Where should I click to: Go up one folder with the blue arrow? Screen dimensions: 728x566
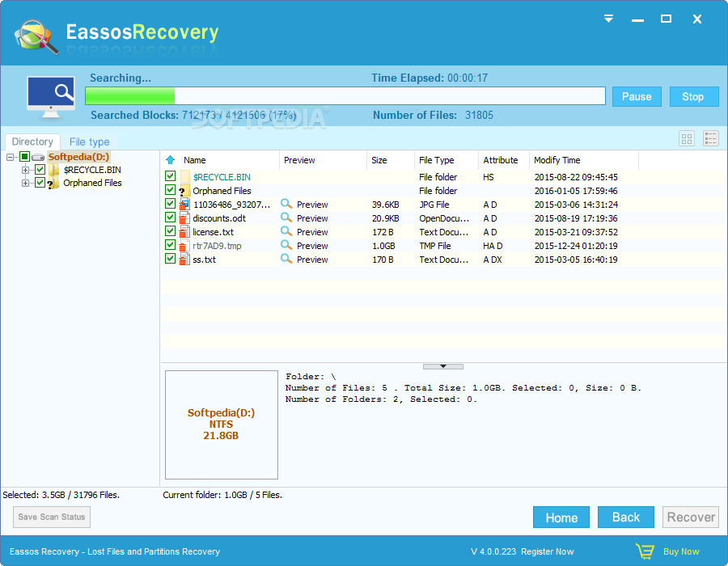point(171,160)
